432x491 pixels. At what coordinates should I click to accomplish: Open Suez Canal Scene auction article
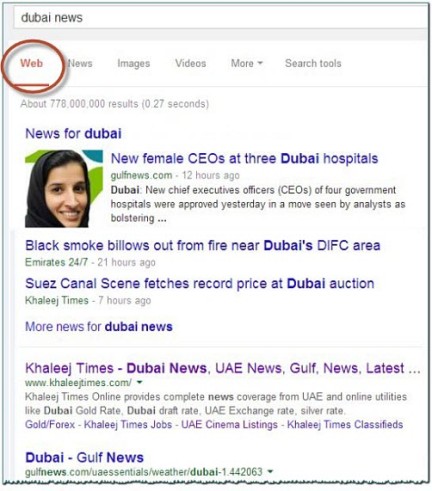pos(200,283)
